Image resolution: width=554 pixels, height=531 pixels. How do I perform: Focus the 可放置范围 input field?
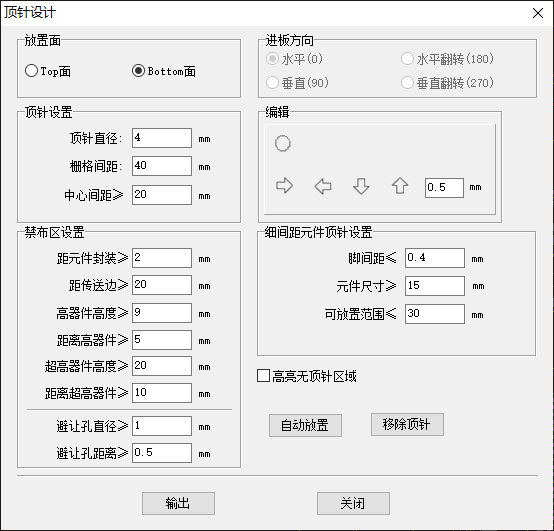tap(435, 314)
